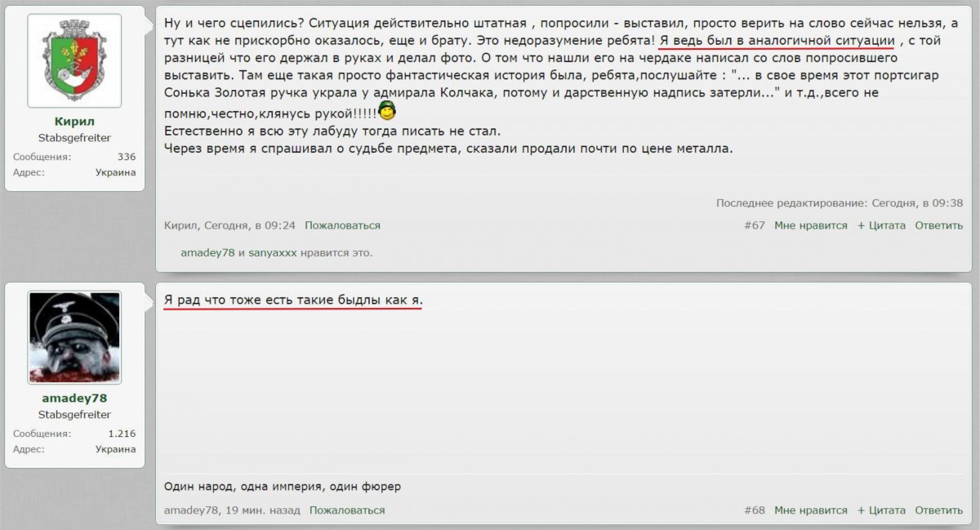Report post #68 via Пожаловаться
The height and width of the screenshot is (530, 980).
(347, 510)
